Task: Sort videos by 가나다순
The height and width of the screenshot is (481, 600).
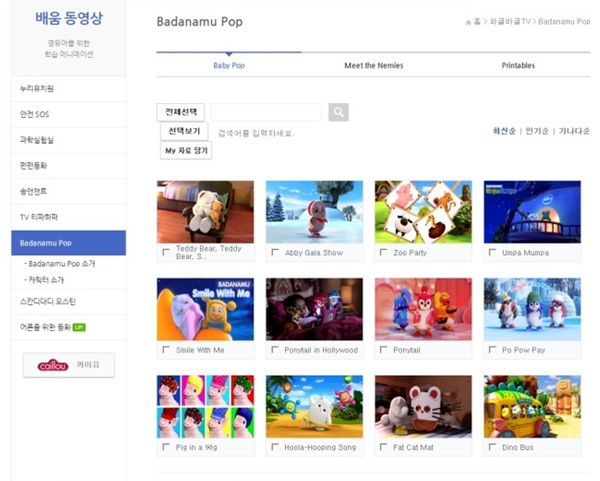Action: (x=574, y=131)
